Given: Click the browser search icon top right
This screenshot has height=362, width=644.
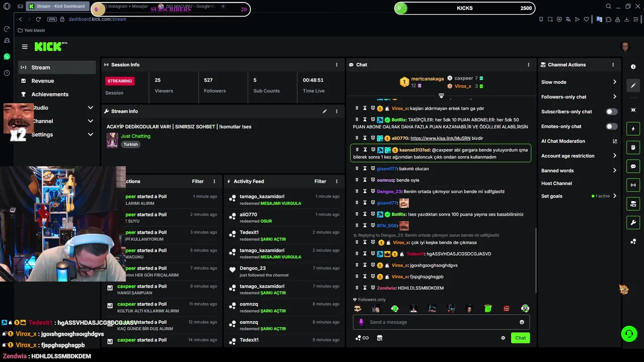Looking at the screenshot, I should pos(608,7).
